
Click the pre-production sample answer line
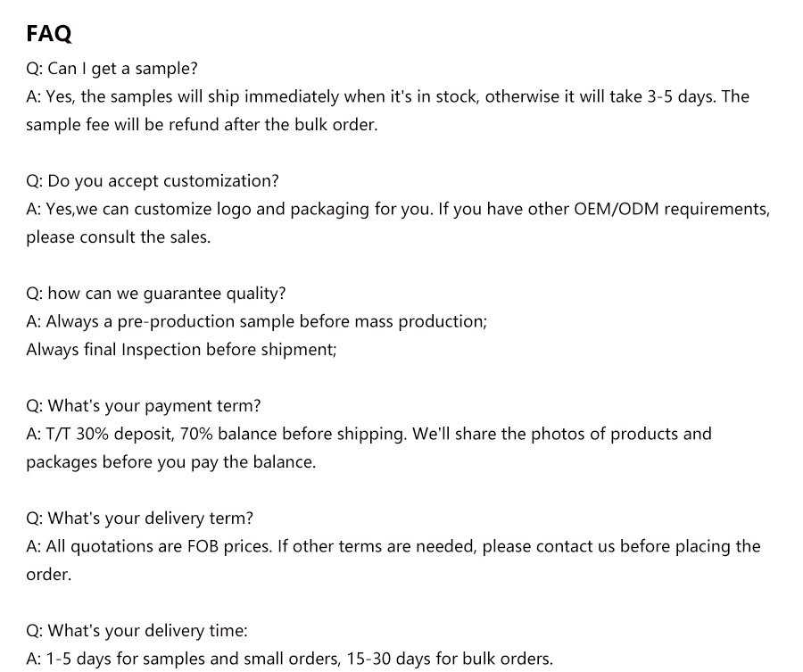257,321
